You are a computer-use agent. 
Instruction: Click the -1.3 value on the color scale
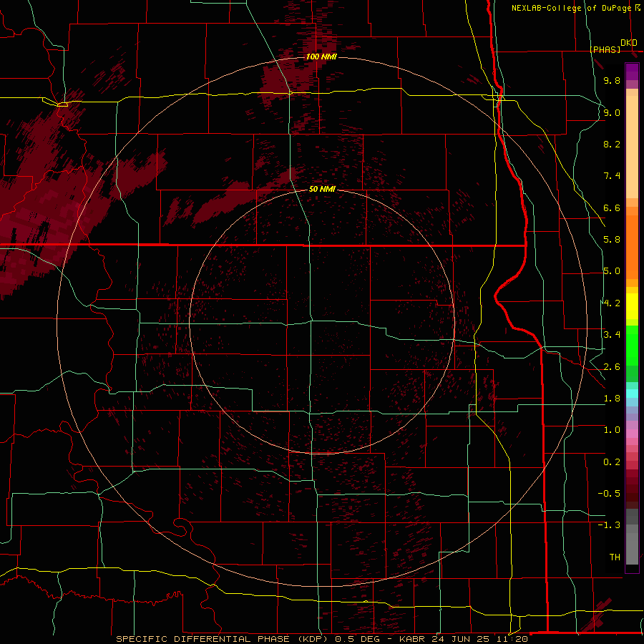click(609, 525)
